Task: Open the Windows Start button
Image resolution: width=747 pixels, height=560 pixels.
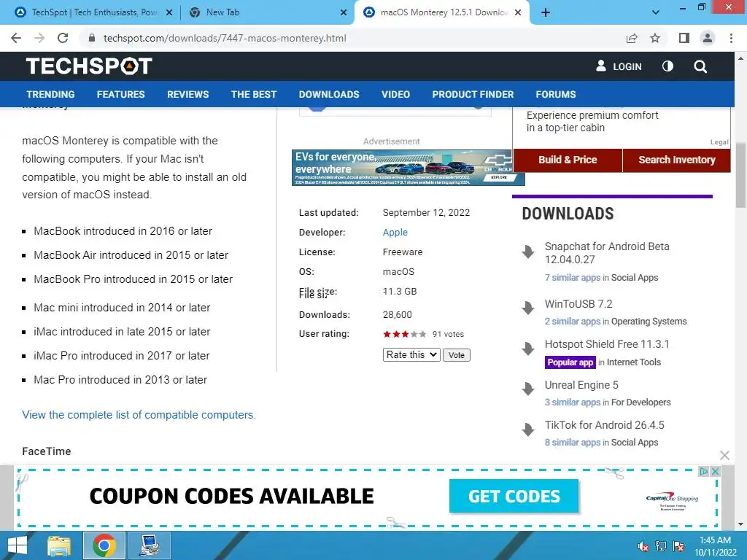Action: (18, 545)
